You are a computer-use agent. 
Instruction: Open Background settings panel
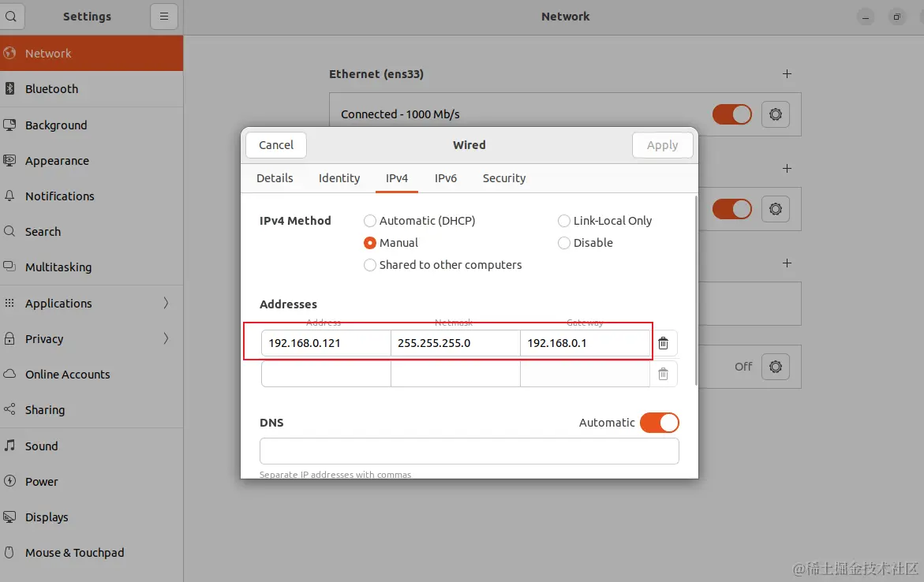(x=92, y=125)
